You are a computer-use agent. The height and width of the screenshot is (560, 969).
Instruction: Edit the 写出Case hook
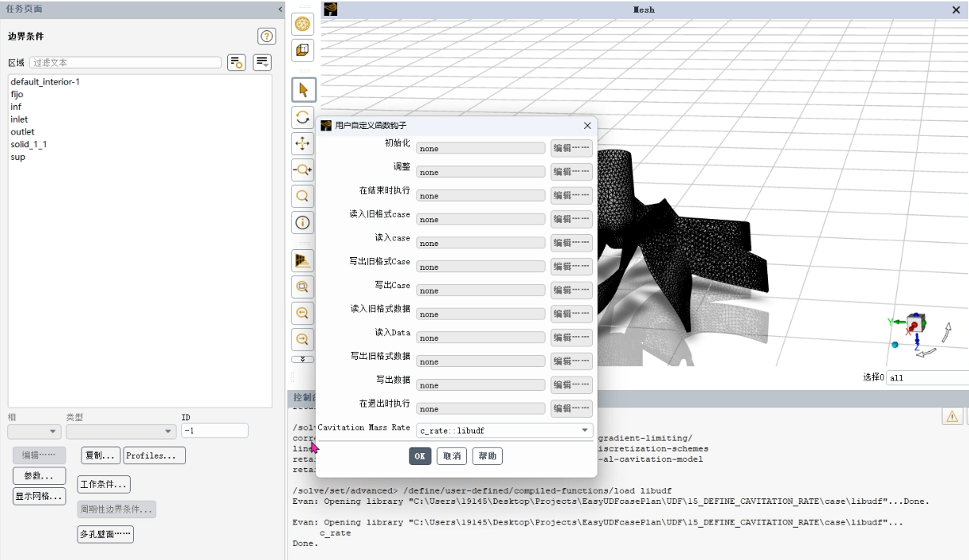tap(572, 290)
